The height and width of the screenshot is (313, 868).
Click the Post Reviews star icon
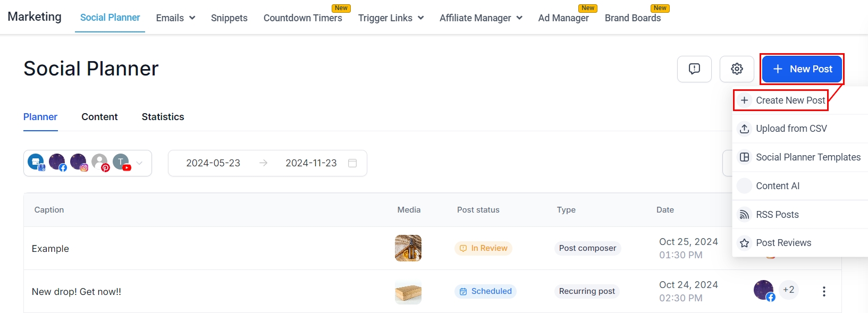point(745,243)
